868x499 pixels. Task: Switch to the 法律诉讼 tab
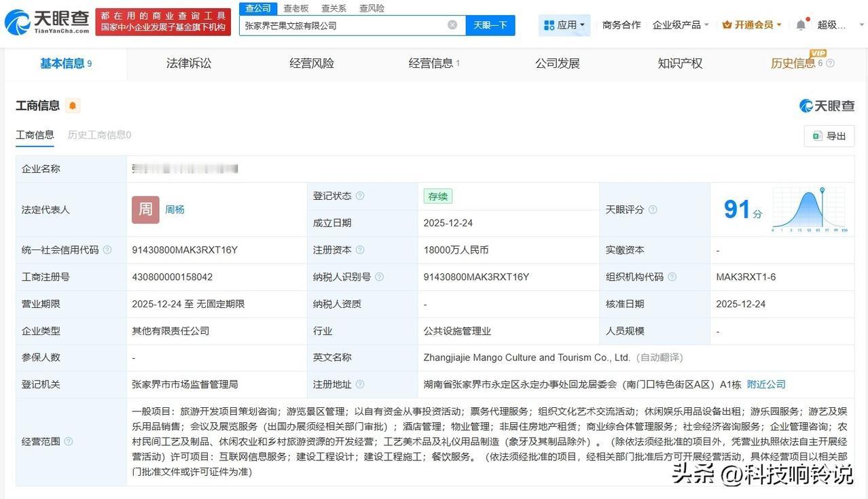click(x=189, y=64)
